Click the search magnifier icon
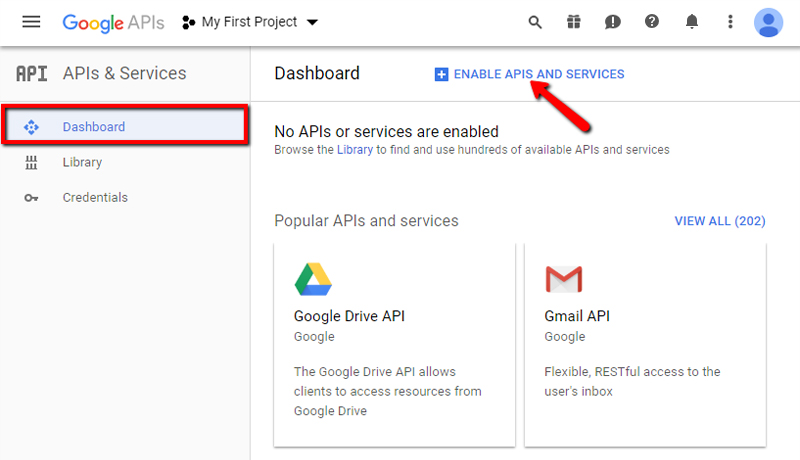The height and width of the screenshot is (460, 800). 535,22
